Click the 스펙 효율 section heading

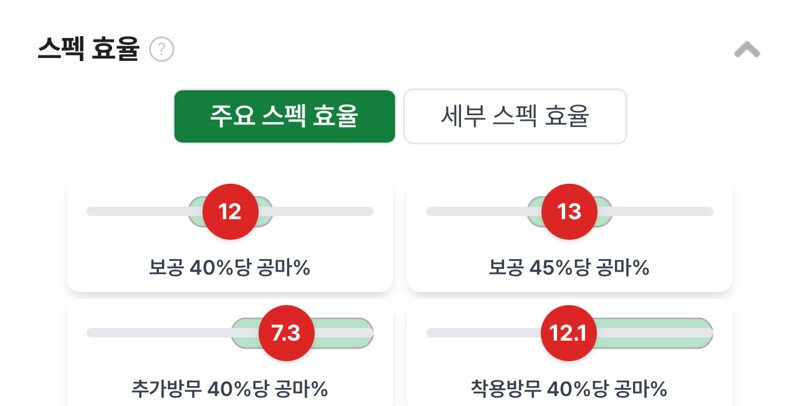(x=88, y=49)
